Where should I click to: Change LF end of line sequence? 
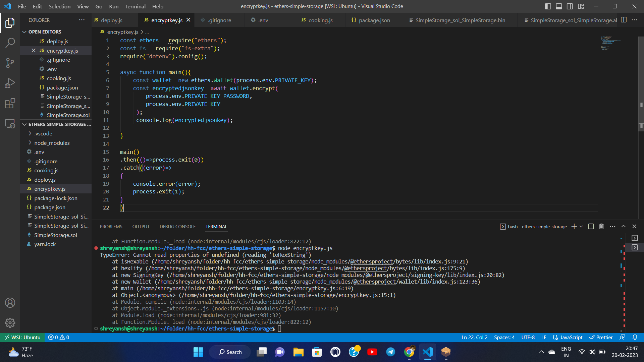[x=544, y=337]
